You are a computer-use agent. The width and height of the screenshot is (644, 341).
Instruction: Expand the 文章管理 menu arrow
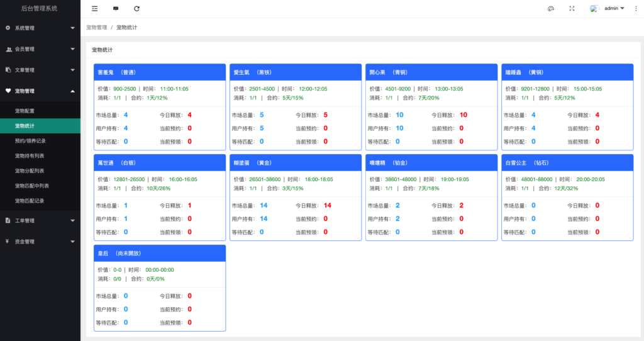point(73,70)
